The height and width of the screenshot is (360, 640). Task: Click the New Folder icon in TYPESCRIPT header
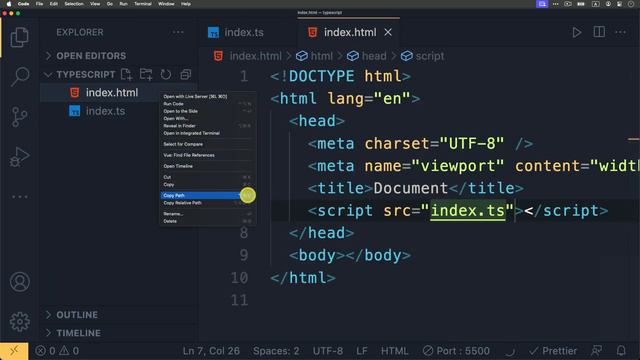pos(146,74)
